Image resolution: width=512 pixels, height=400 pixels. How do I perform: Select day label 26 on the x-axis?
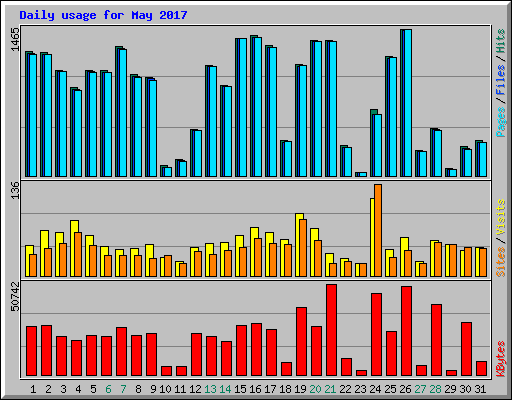405,389
